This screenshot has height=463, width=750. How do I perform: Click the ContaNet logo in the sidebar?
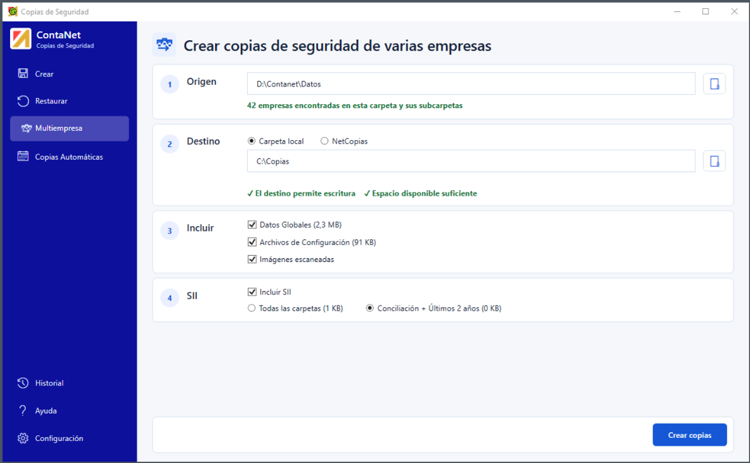click(x=21, y=39)
